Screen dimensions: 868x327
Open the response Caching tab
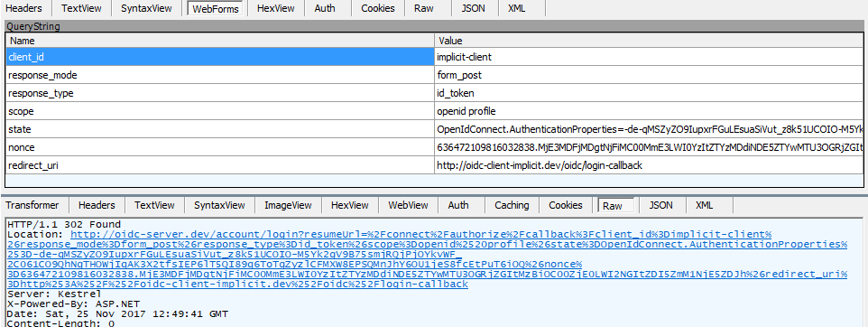(512, 205)
